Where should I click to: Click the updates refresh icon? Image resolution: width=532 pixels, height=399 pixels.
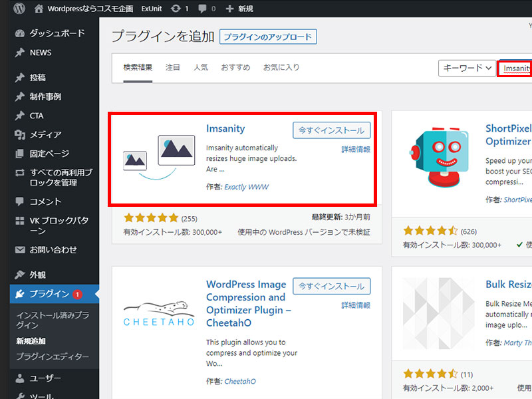pyautogui.click(x=175, y=9)
